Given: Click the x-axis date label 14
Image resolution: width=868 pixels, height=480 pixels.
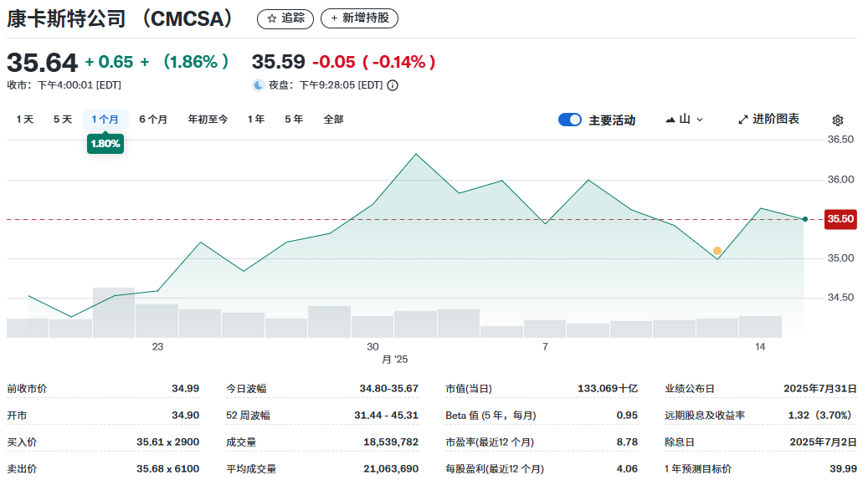Looking at the screenshot, I should coord(760,347).
